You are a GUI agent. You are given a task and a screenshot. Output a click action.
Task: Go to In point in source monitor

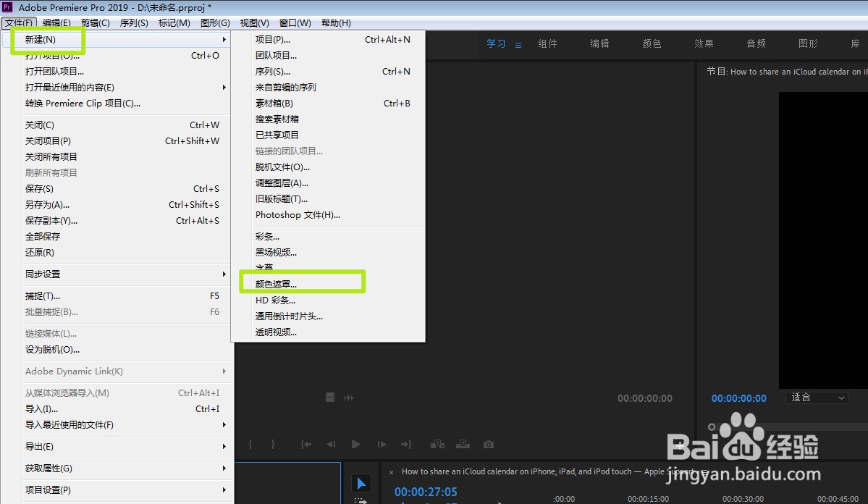(306, 444)
